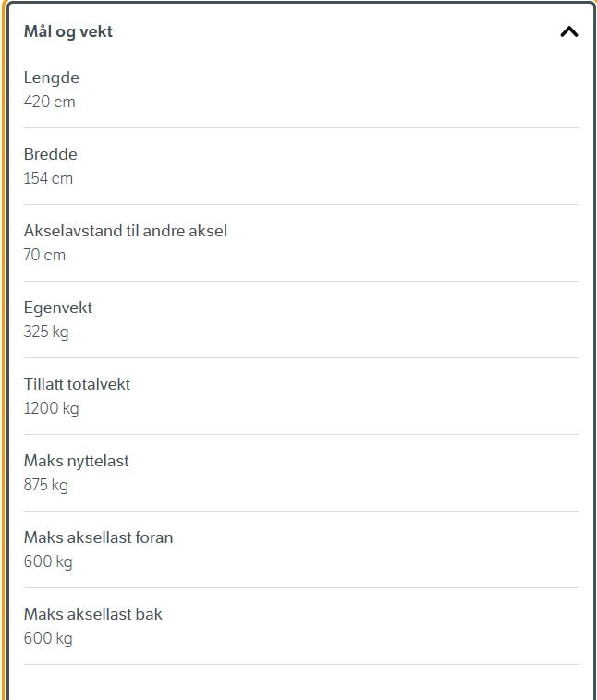Click the Maks nyttelast label
The width and height of the screenshot is (597, 700).
pos(77,462)
